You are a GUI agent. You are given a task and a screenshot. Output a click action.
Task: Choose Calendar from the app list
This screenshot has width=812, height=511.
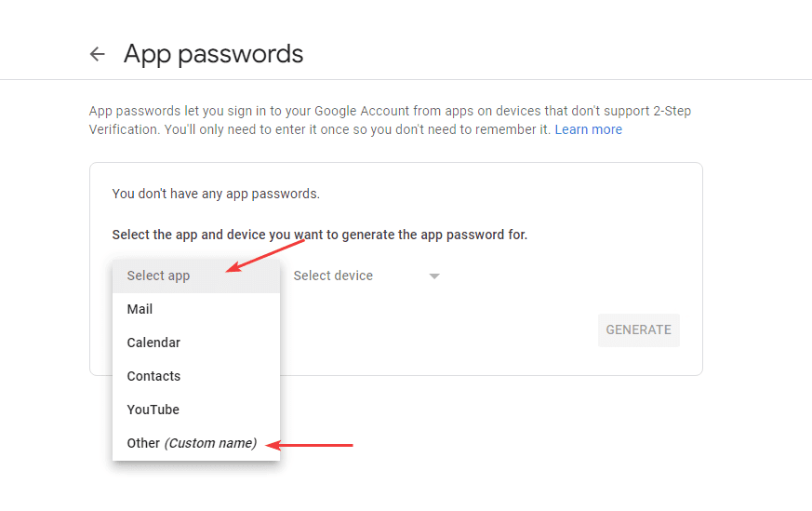pos(153,343)
